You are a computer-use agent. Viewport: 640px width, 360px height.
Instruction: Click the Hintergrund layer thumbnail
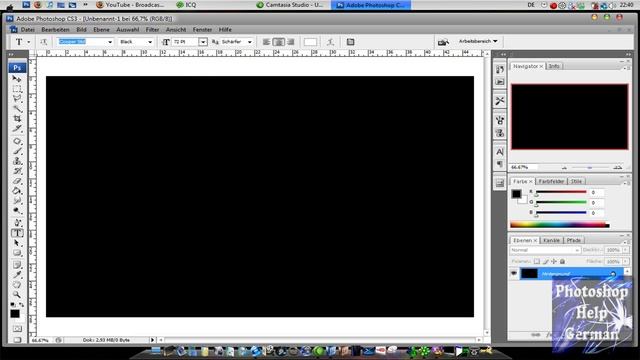click(529, 273)
